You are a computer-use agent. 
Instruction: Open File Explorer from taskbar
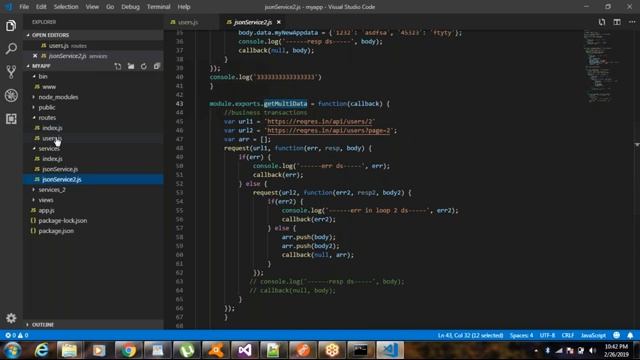coord(70,350)
